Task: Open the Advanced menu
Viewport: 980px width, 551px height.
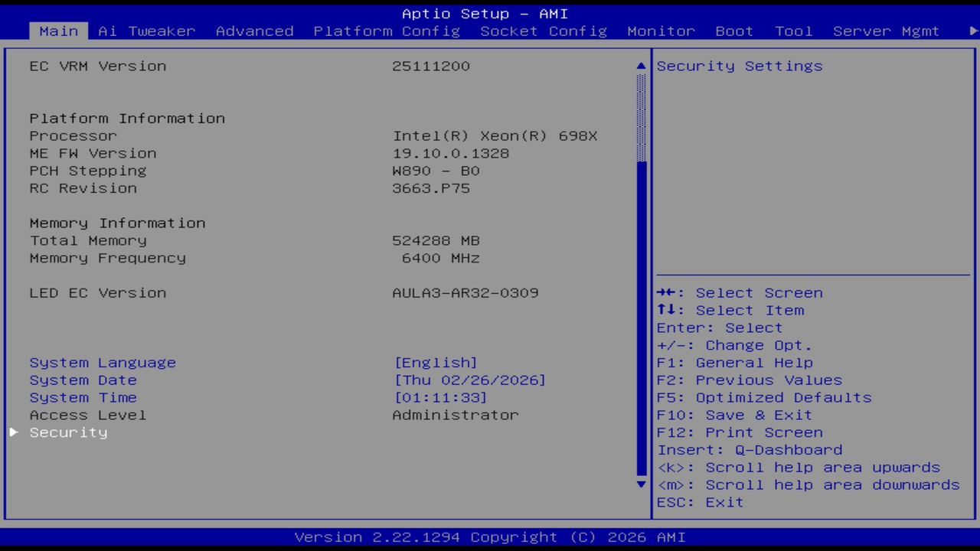Action: pyautogui.click(x=254, y=31)
